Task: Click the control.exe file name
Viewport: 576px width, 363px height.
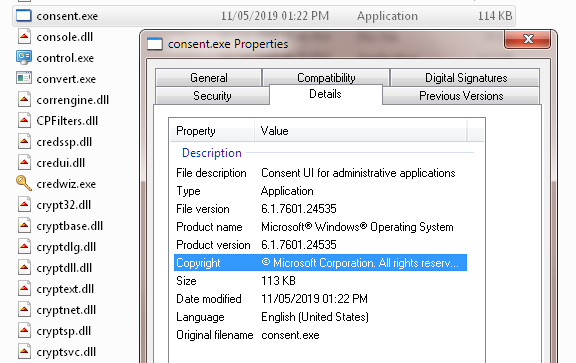Action: pyautogui.click(x=65, y=58)
